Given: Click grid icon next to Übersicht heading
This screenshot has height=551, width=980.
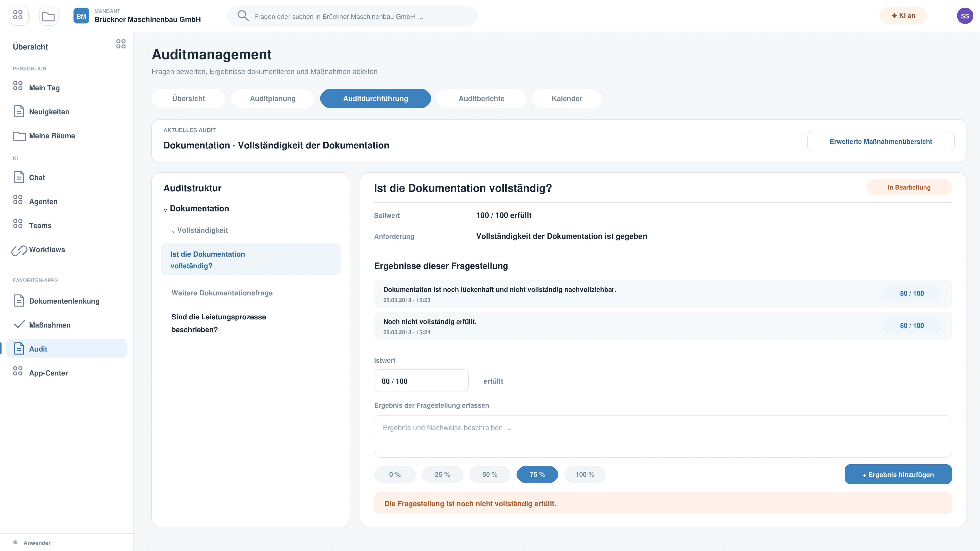Looking at the screenshot, I should tap(121, 44).
